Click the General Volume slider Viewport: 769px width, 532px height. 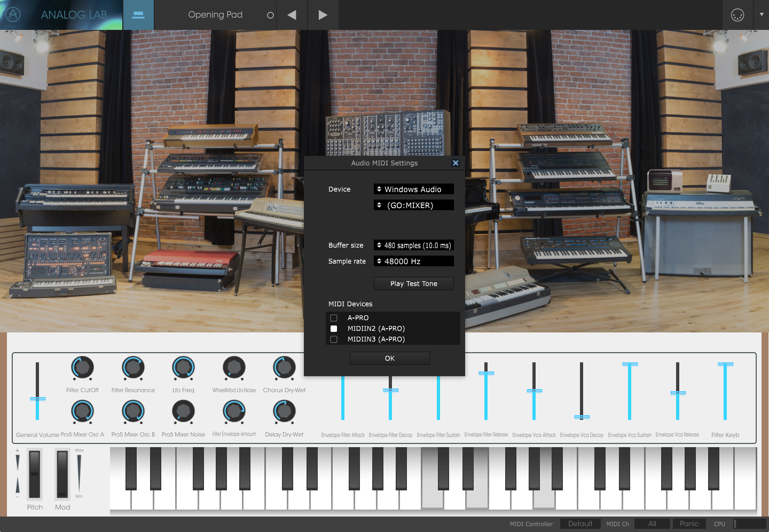pyautogui.click(x=37, y=391)
